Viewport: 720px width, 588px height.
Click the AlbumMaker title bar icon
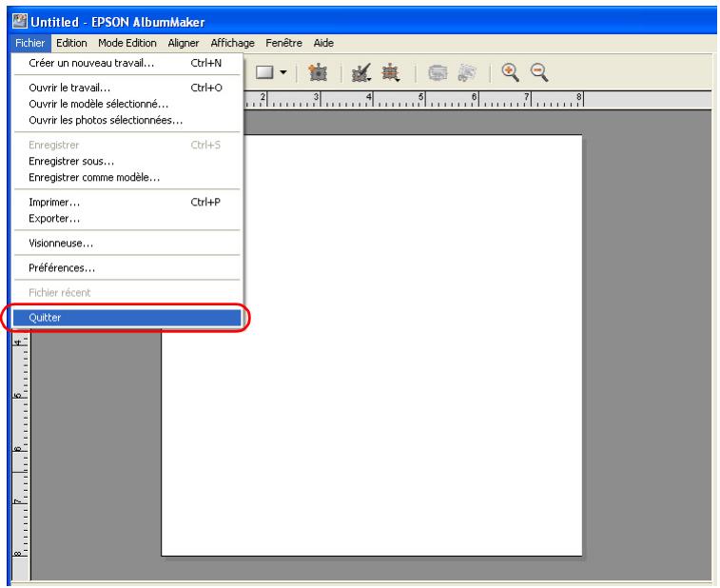tap(20, 21)
